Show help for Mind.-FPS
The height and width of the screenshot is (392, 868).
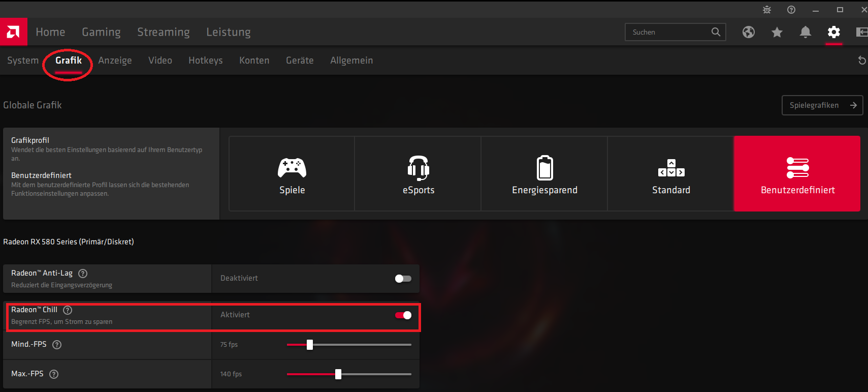tap(57, 345)
